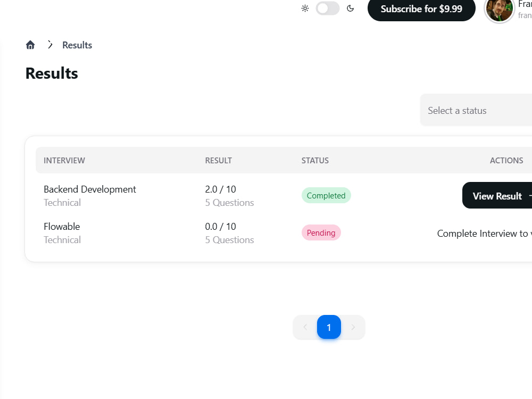Open the Select a status dropdown
Viewport: 532px width, 399px height.
[x=476, y=110]
